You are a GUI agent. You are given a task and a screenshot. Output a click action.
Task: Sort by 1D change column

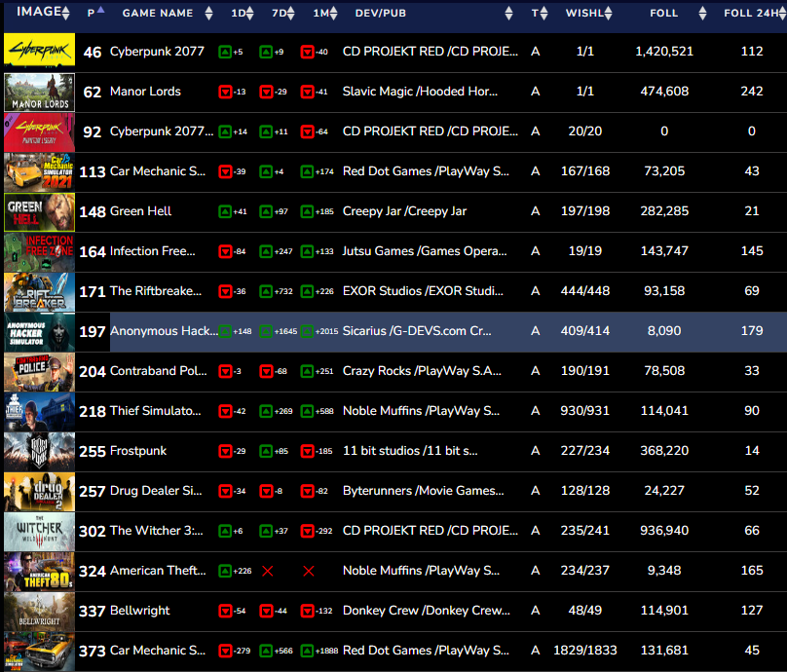(x=243, y=13)
